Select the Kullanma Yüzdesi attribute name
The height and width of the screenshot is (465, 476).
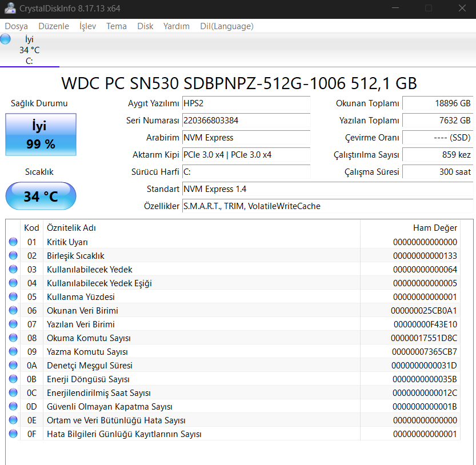(81, 297)
